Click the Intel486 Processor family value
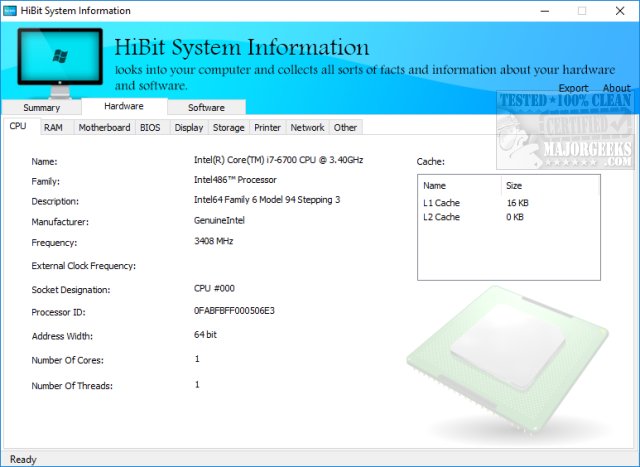The image size is (640, 467). coord(235,180)
